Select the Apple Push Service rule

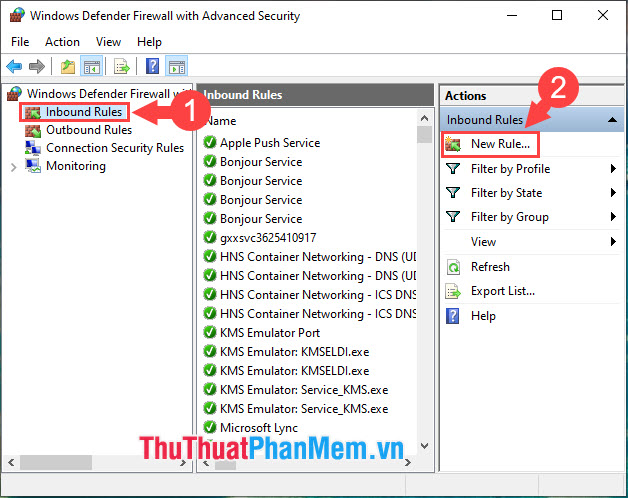(x=270, y=143)
